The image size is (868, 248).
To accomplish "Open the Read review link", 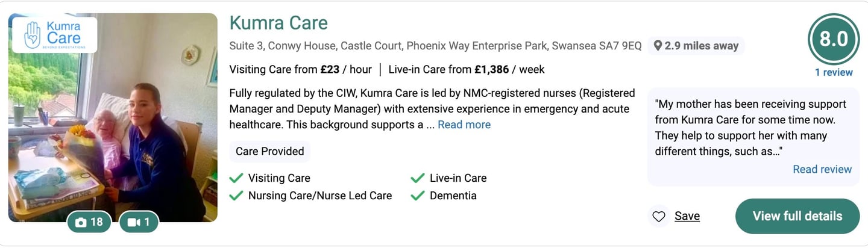I will 822,169.
